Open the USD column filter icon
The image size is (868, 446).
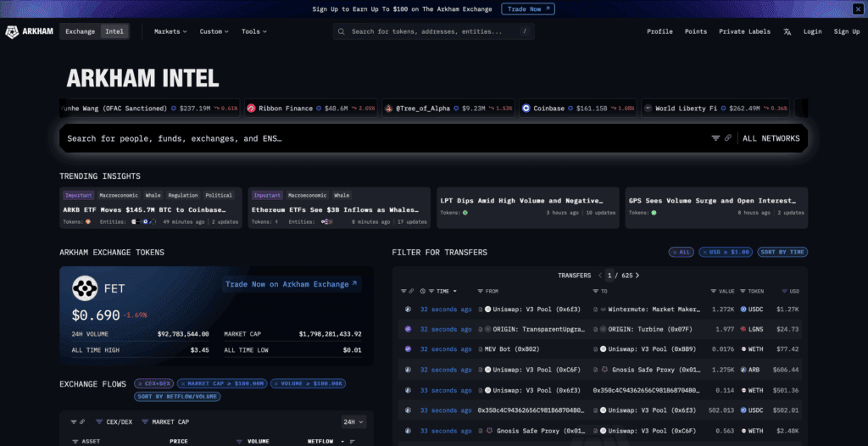click(784, 292)
